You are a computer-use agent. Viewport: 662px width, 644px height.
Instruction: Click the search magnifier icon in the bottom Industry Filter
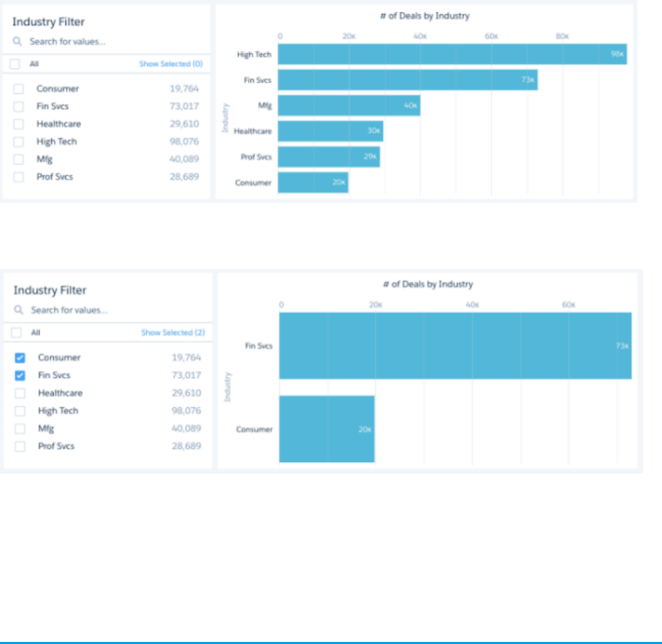click(x=18, y=310)
